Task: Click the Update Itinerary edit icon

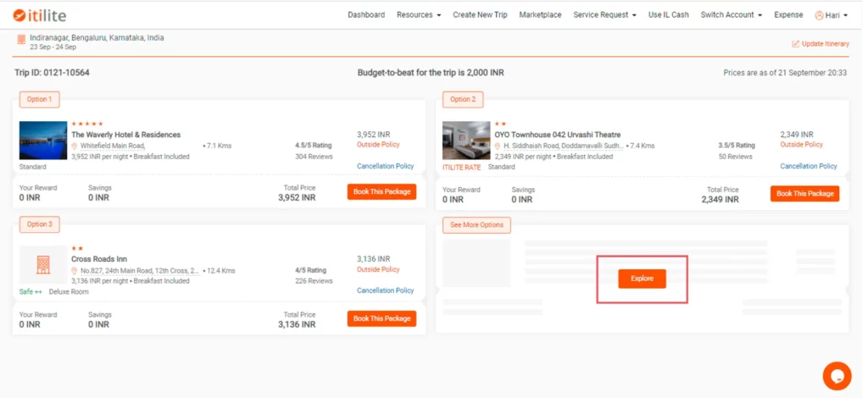Action: [795, 44]
